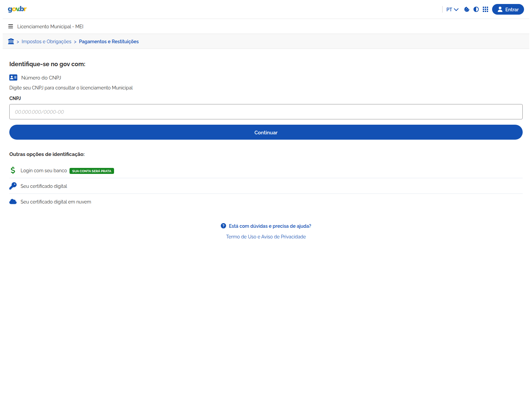
Task: Open the hamburger menu icon
Action: coord(11,26)
